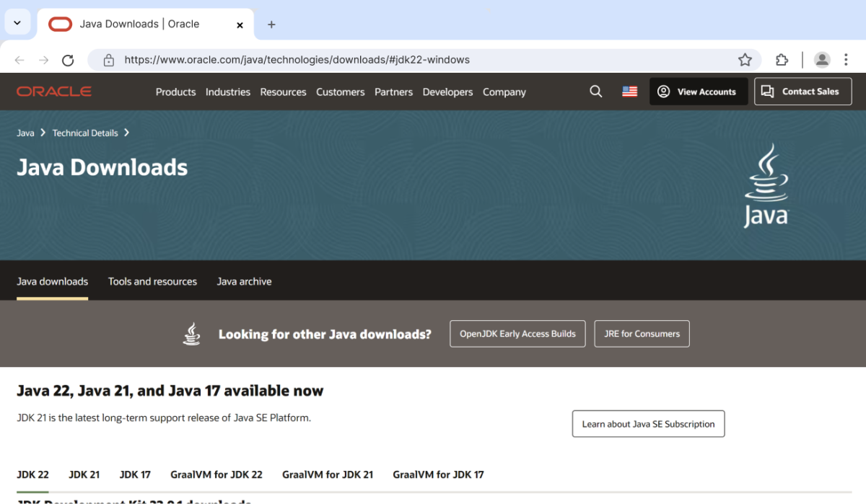Viewport: 866px width, 504px height.
Task: Click the browser extensions puzzle icon
Action: pos(782,59)
